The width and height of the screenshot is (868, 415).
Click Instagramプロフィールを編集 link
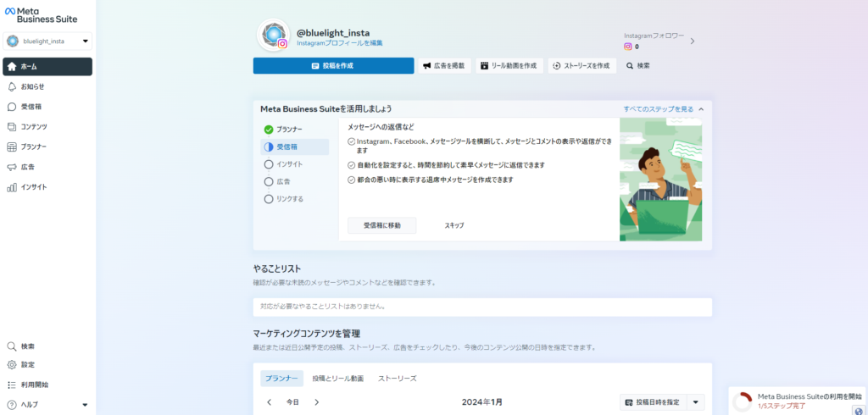pyautogui.click(x=339, y=42)
